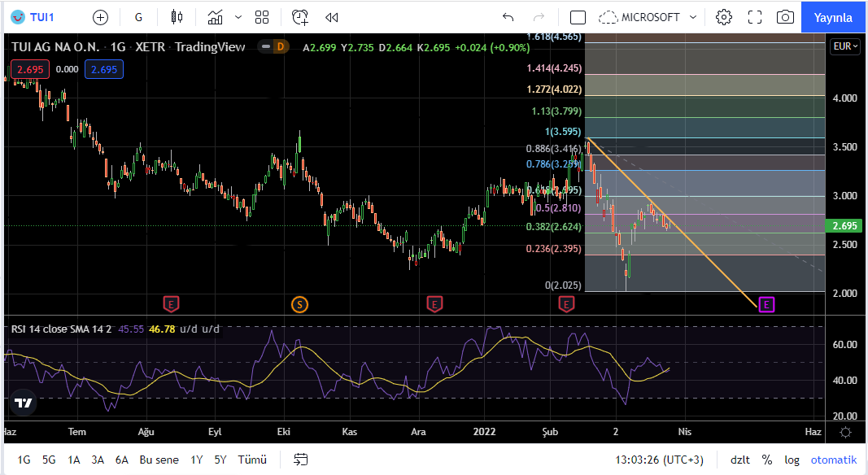
Task: Select the 1A time range
Action: [74, 460]
